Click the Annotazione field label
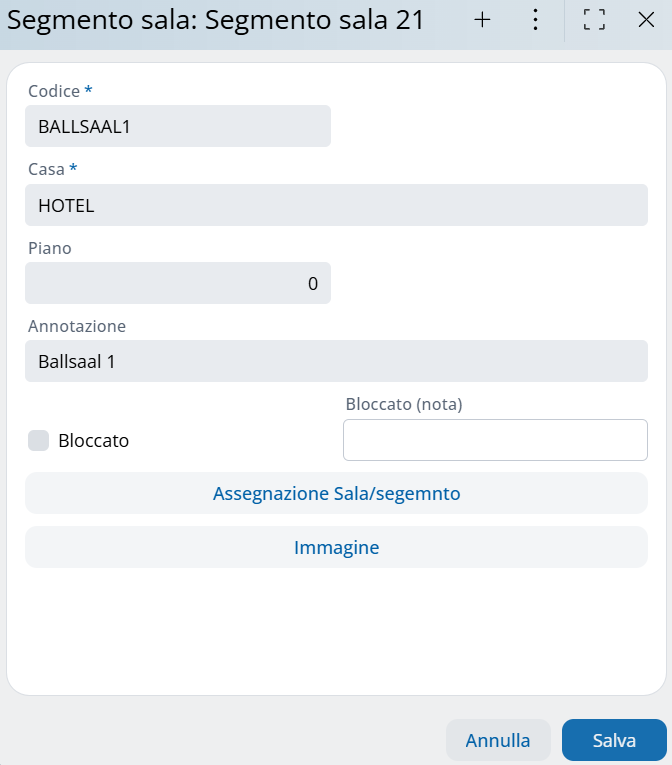 [x=77, y=326]
